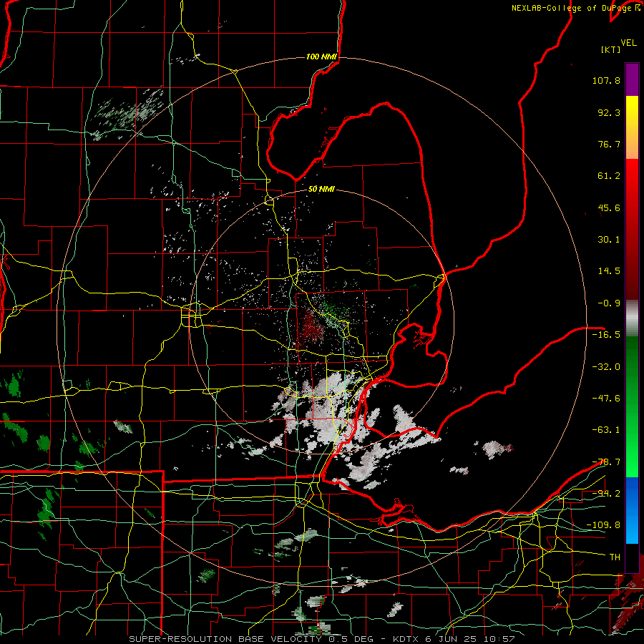Click the -47.6 value on velocity scale

pyautogui.click(x=606, y=399)
